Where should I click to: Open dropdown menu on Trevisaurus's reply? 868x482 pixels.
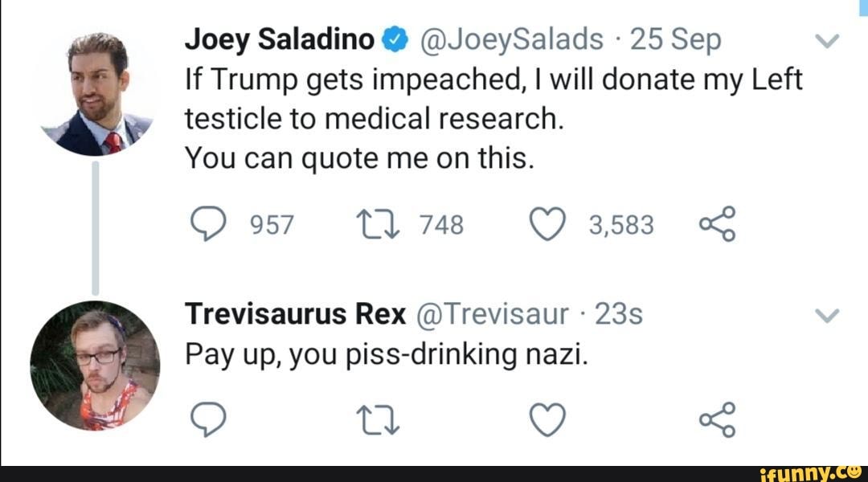point(825,314)
